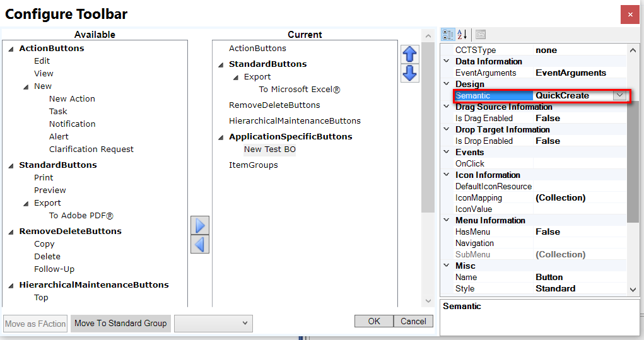
Task: Click the Name property value Button
Action: 580,277
